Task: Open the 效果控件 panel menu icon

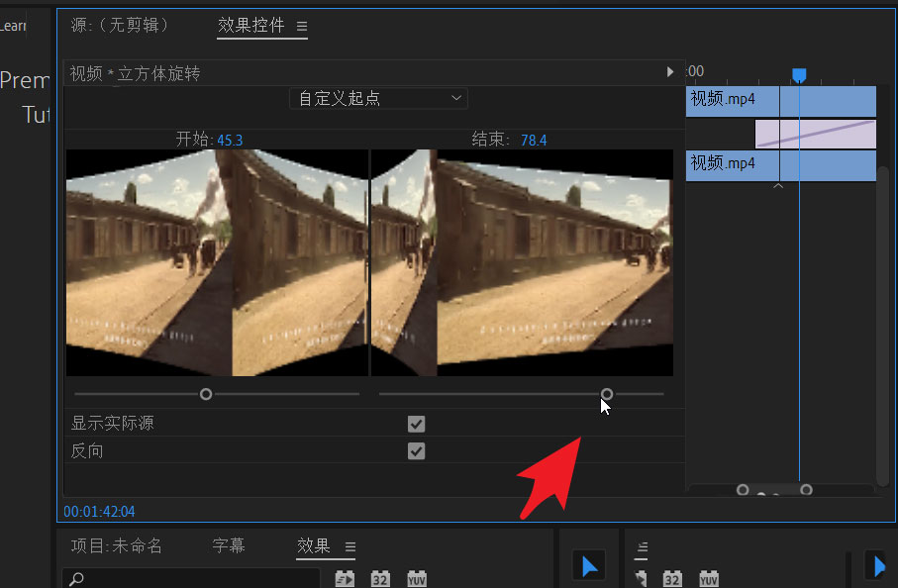Action: tap(301, 29)
